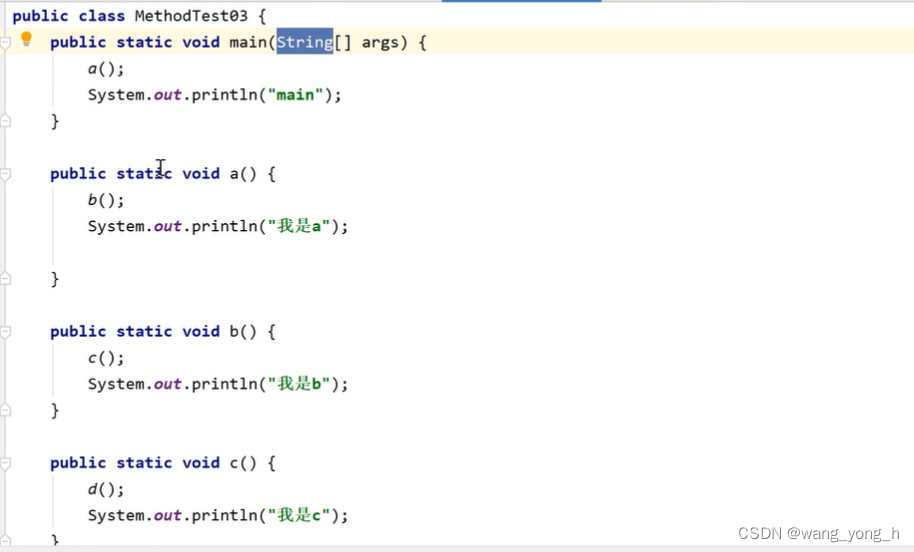This screenshot has height=552, width=914.
Task: Click the static keyword in main's declaration
Action: point(144,42)
